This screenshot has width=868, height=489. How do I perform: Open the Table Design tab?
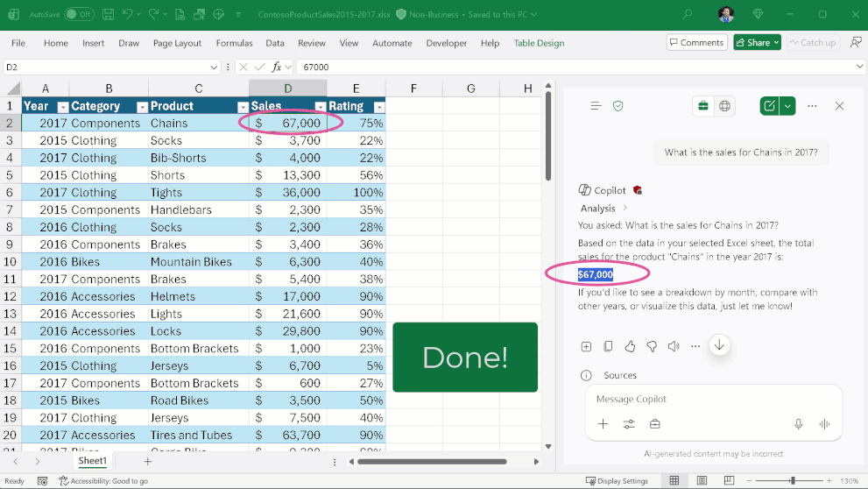click(539, 43)
